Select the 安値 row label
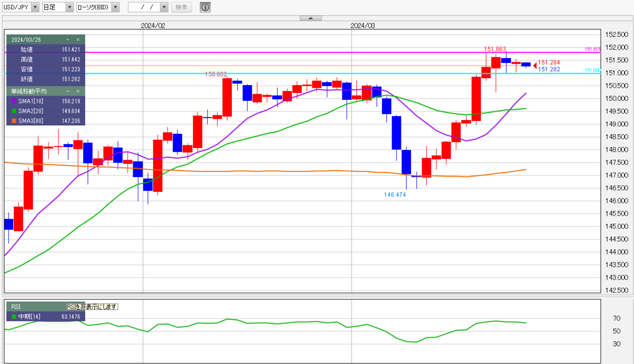The width and height of the screenshot is (634, 364). point(26,69)
